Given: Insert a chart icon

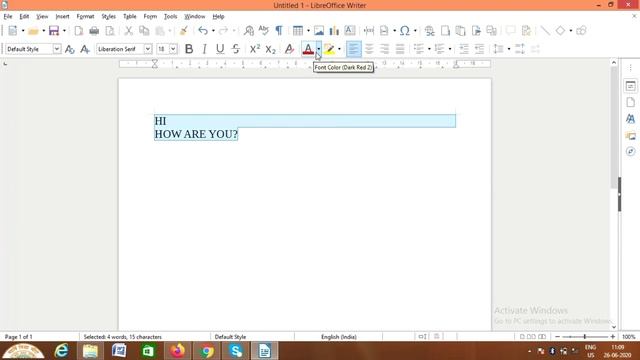Looking at the screenshot, I should [334, 31].
